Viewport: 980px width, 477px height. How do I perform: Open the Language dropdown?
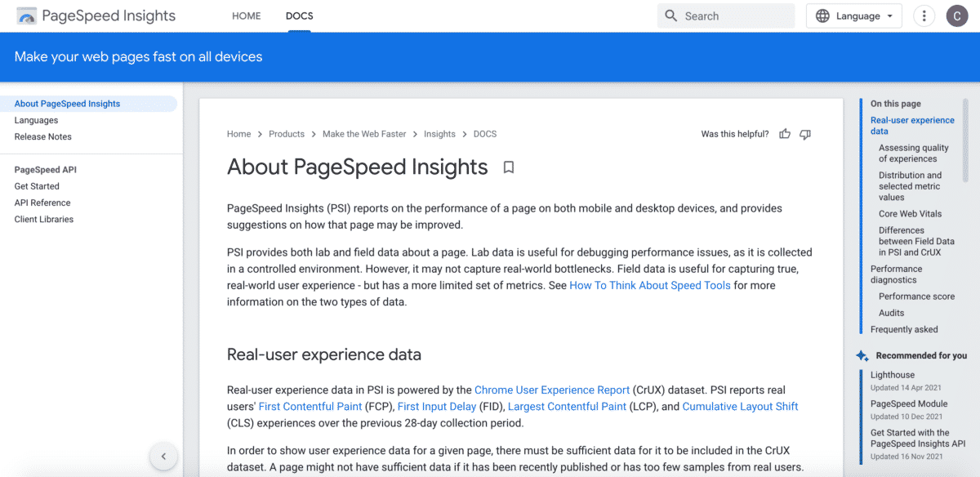[x=853, y=16]
